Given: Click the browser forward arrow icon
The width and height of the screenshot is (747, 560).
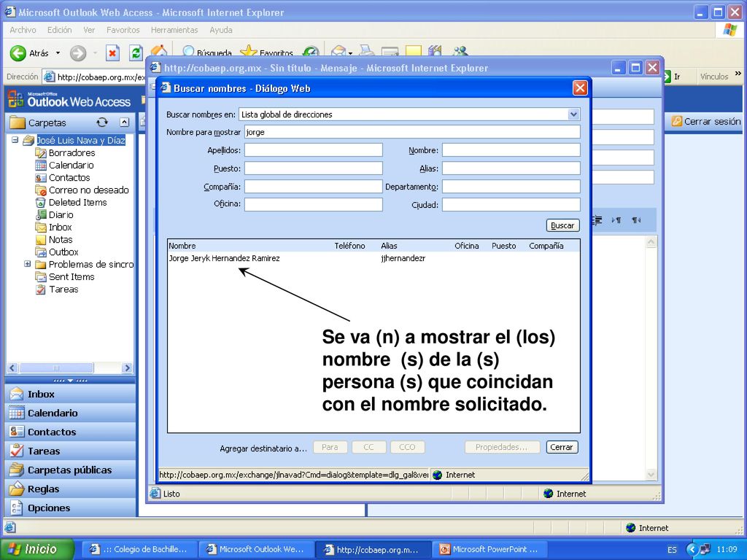Looking at the screenshot, I should click(x=78, y=52).
